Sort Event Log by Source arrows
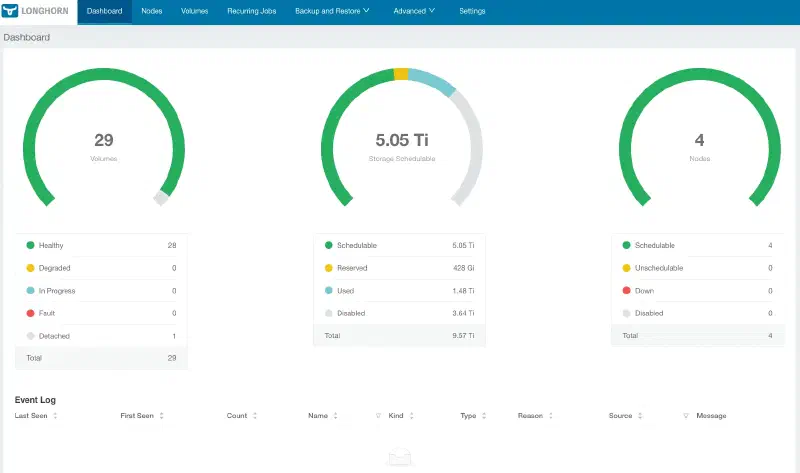 coord(640,416)
